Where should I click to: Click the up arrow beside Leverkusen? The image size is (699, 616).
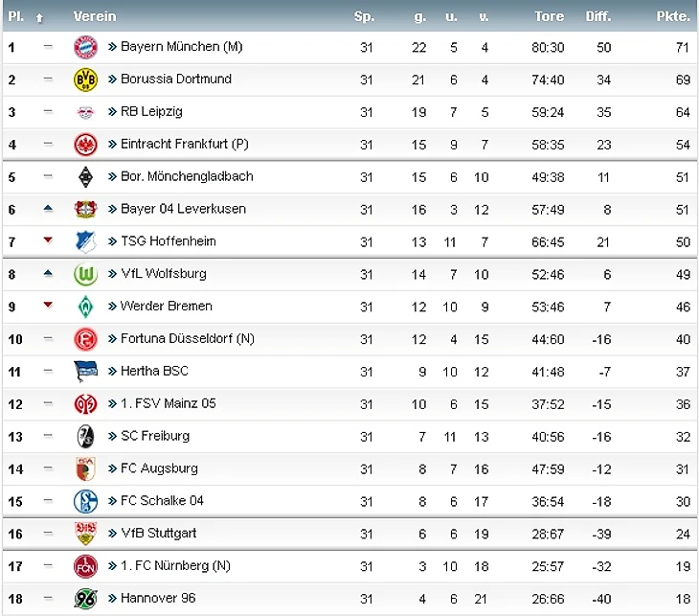click(x=48, y=209)
